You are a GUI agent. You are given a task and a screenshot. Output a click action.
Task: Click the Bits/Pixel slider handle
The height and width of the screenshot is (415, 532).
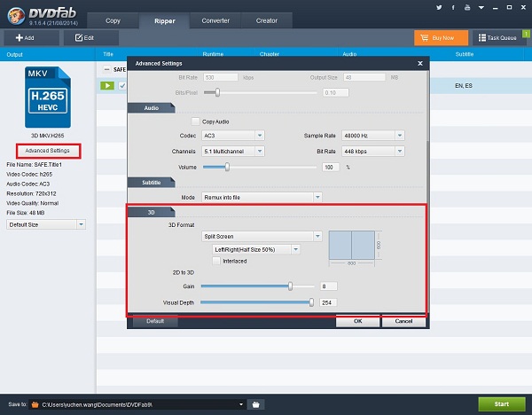pyautogui.click(x=217, y=92)
